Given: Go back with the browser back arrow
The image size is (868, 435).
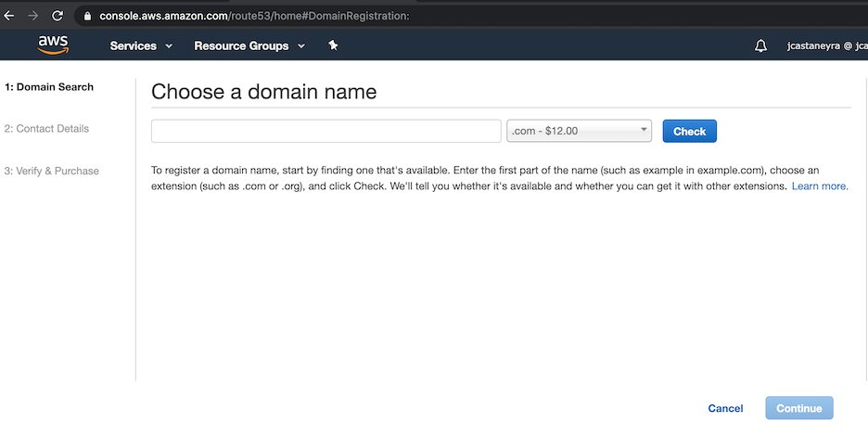Looking at the screenshot, I should (x=9, y=16).
